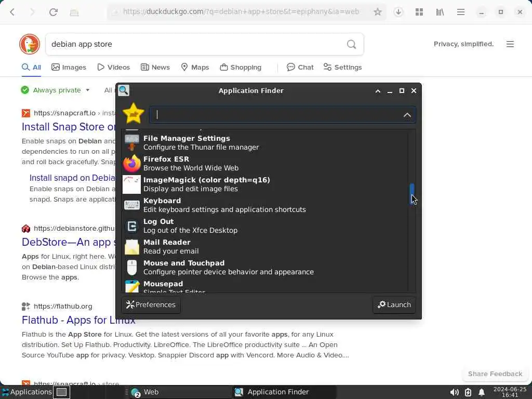Switch to the Maps search tab

click(x=195, y=67)
